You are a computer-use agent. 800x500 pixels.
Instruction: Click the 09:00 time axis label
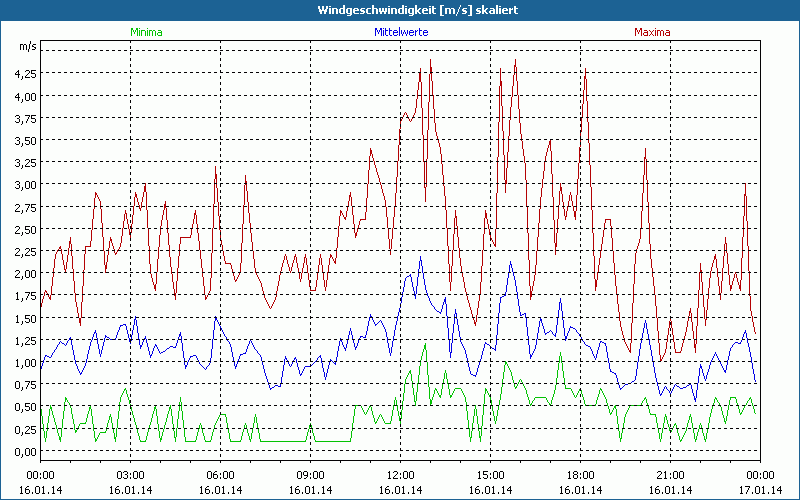click(310, 474)
